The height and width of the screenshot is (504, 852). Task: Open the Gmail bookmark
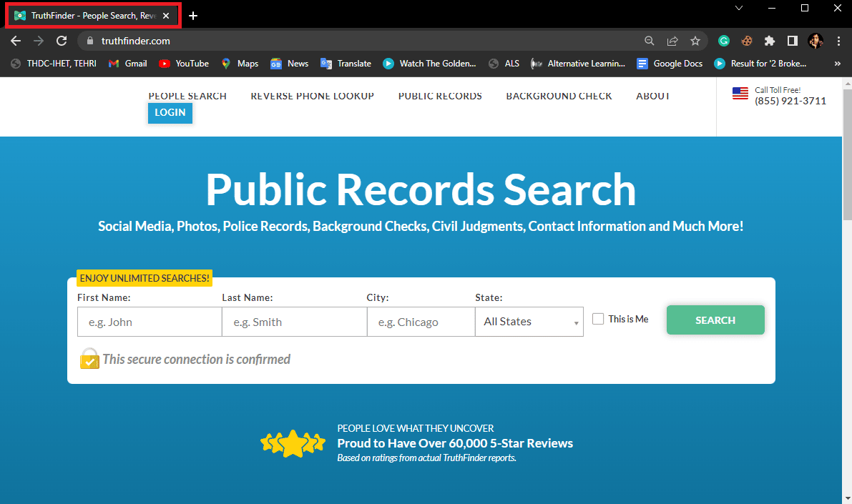point(127,63)
